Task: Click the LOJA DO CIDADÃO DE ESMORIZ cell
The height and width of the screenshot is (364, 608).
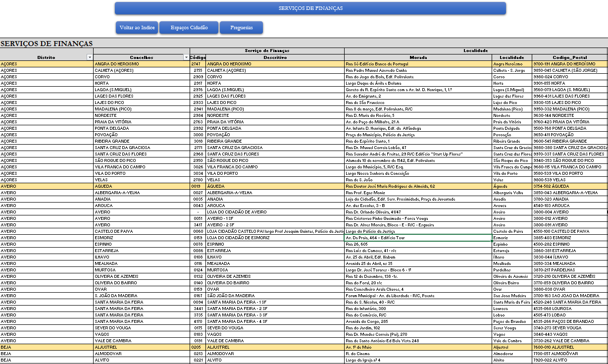Action: coord(275,238)
